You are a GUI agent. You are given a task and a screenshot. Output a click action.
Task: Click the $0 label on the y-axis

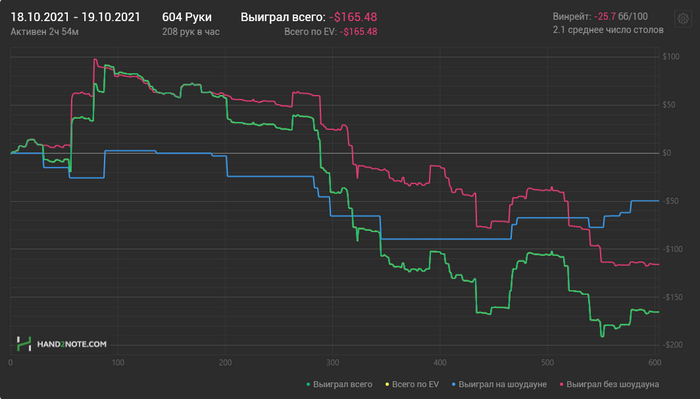pyautogui.click(x=667, y=153)
